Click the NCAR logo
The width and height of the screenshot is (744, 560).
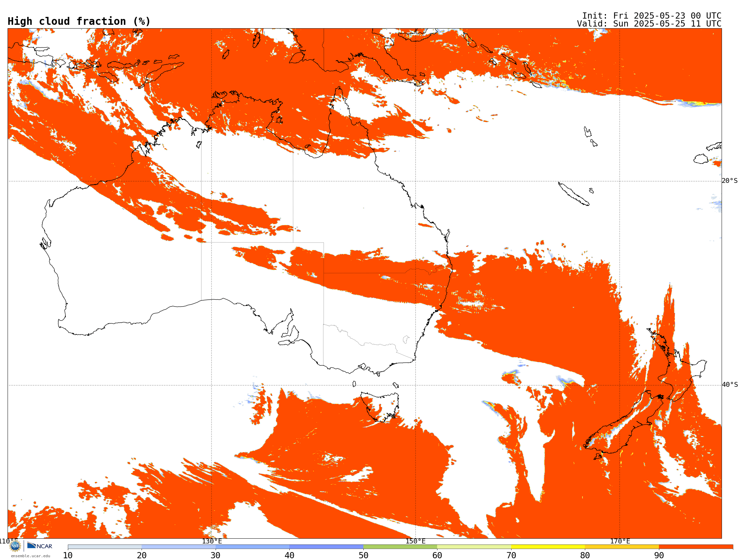point(40,546)
